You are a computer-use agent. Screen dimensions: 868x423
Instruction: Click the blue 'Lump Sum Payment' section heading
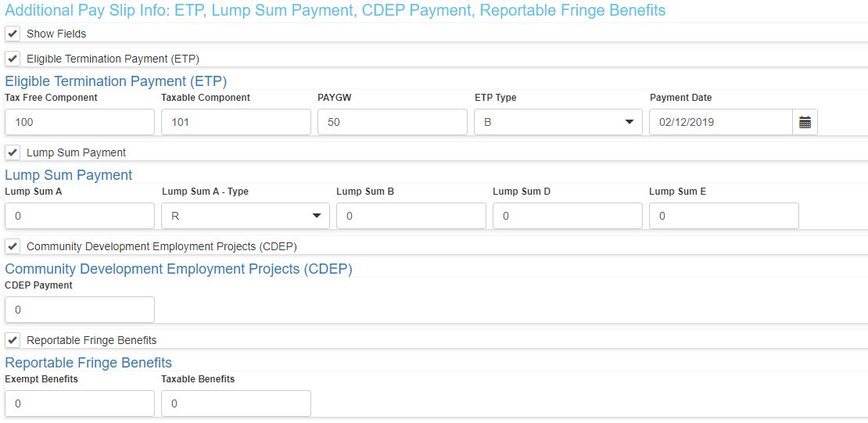[69, 175]
